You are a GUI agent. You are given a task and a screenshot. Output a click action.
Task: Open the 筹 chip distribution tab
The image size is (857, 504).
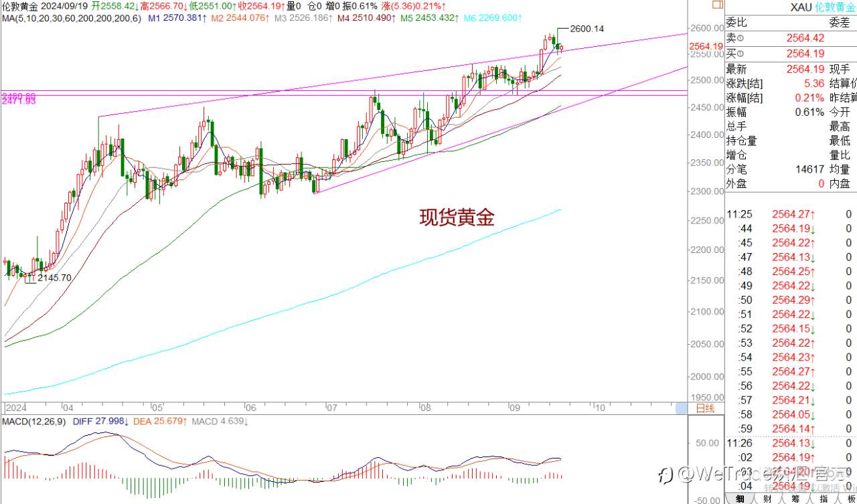(x=796, y=499)
